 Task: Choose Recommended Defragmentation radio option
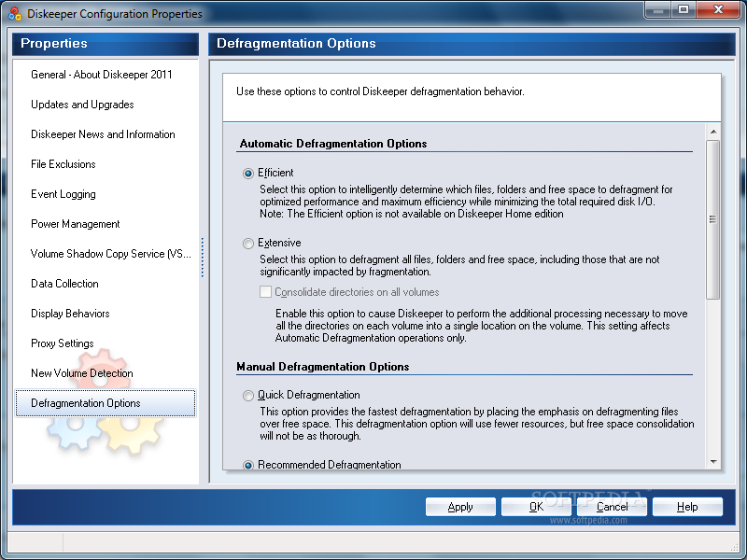pyautogui.click(x=247, y=465)
